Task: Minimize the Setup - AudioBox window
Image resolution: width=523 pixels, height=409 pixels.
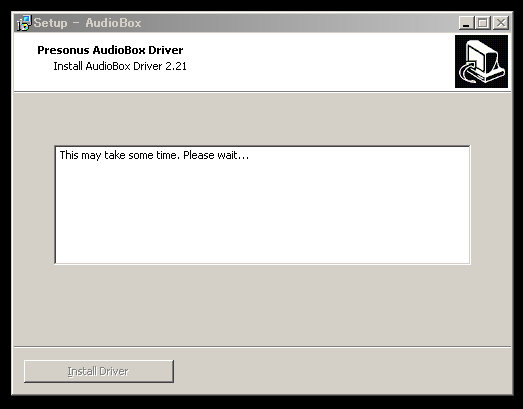Action: [x=466, y=23]
